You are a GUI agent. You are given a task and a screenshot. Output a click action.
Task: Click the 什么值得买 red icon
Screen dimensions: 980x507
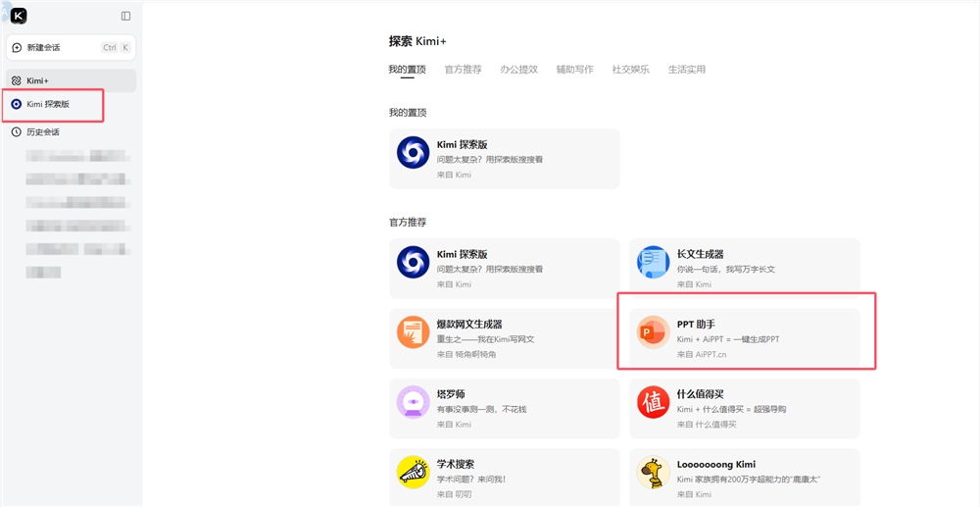653,402
